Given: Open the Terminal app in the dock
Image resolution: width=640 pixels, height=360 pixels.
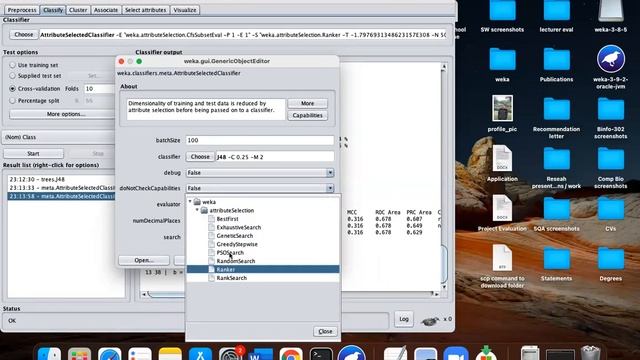Looking at the screenshot, I should [x=321, y=354].
